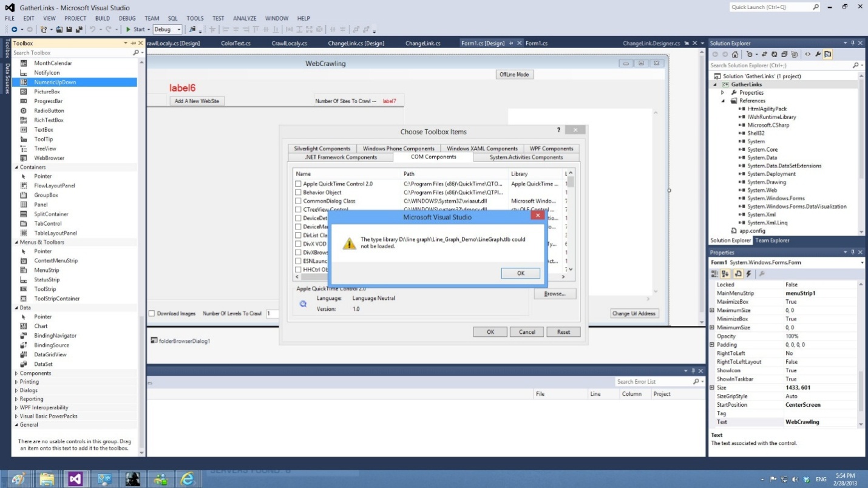Click the Navigate Backward toolbar icon
The width and height of the screenshot is (868, 488).
14,29
